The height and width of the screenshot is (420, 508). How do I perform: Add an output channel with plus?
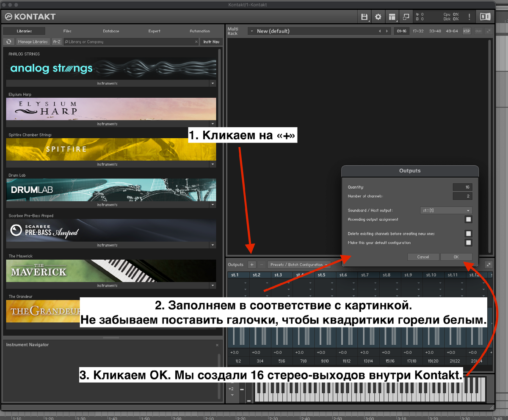[251, 265]
